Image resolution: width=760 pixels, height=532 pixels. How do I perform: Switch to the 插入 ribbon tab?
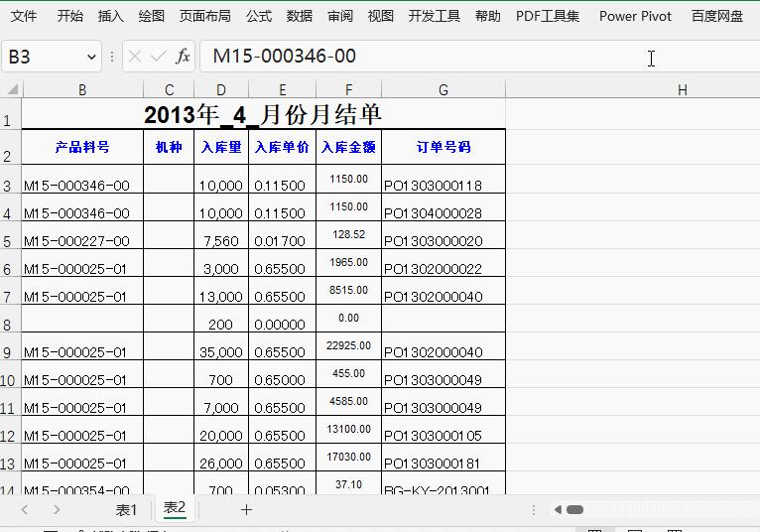tap(110, 16)
